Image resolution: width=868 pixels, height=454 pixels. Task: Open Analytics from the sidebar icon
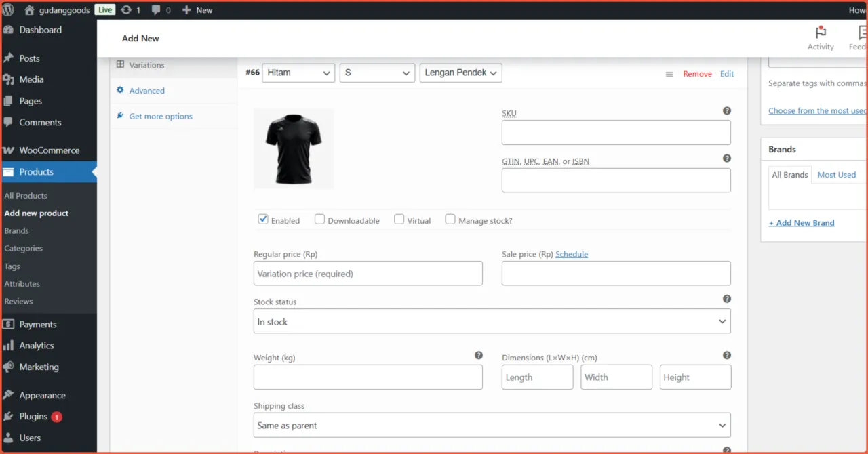[x=9, y=346]
